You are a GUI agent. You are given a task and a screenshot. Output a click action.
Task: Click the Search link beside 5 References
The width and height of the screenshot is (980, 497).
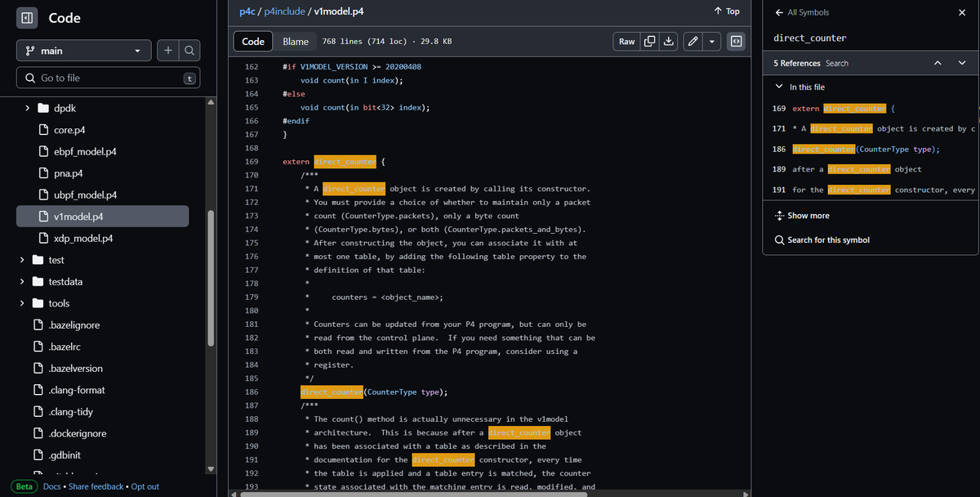coord(836,63)
